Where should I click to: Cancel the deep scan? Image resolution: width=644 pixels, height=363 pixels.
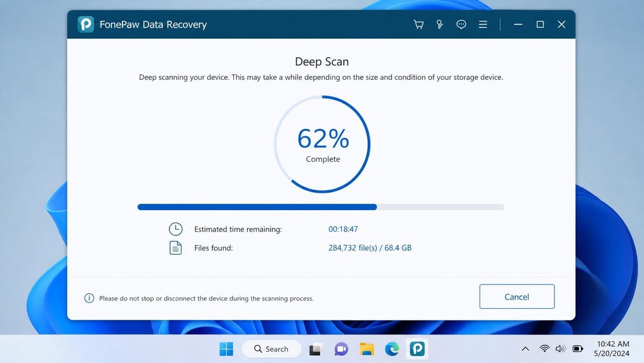click(x=516, y=297)
